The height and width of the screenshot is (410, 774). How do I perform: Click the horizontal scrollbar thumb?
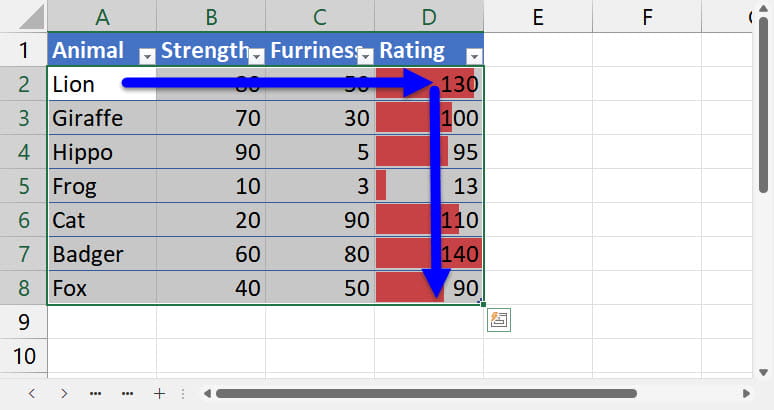(425, 393)
